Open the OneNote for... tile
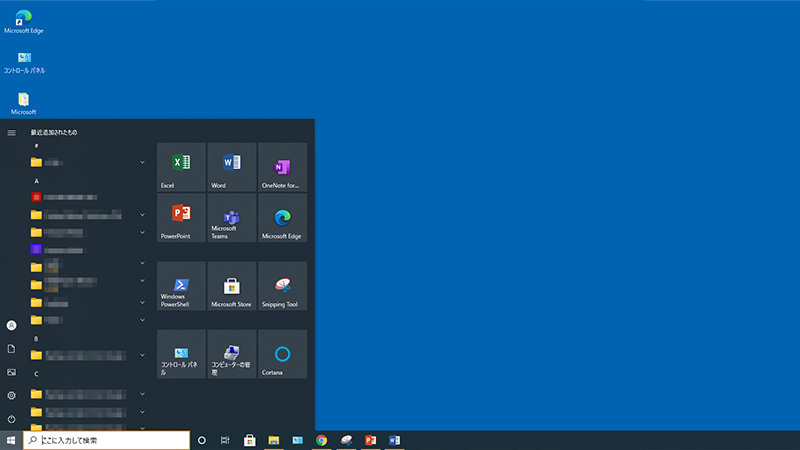Screen dimensions: 800x450 pyautogui.click(x=282, y=167)
